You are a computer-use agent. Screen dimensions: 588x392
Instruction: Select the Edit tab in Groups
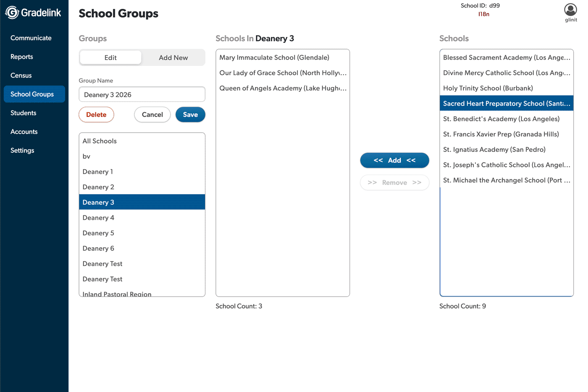(x=110, y=57)
